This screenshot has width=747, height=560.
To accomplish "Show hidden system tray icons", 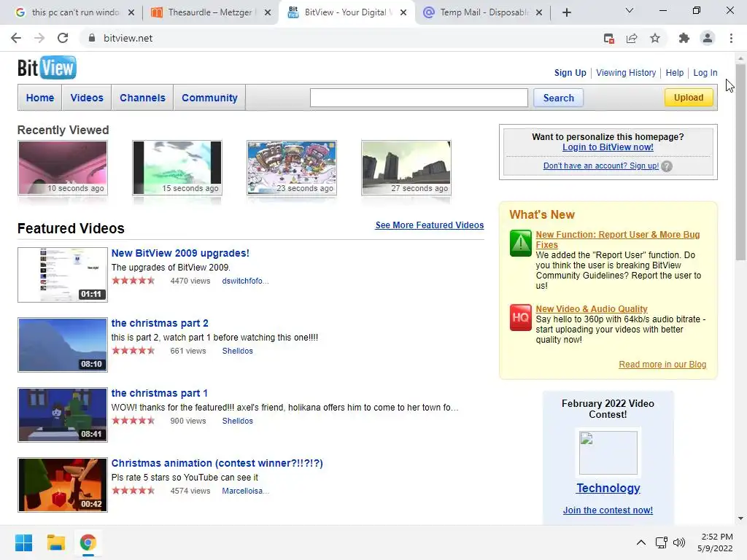I will [641, 542].
